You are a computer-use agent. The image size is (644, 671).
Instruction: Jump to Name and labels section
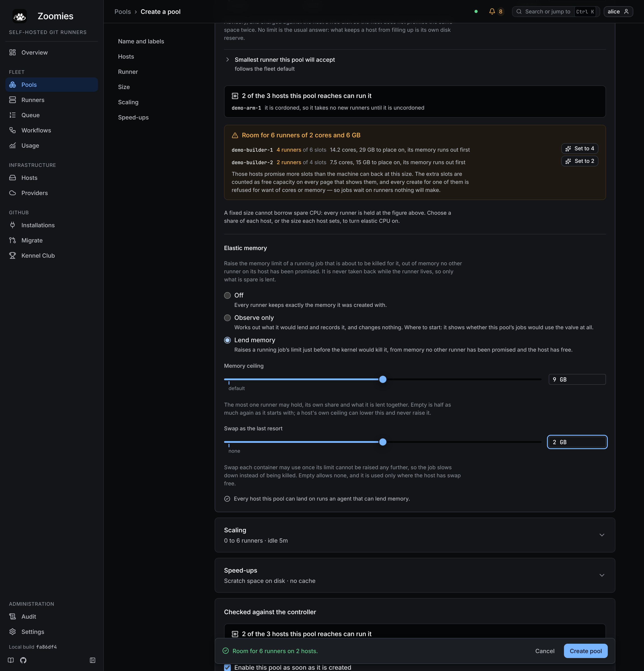(141, 41)
